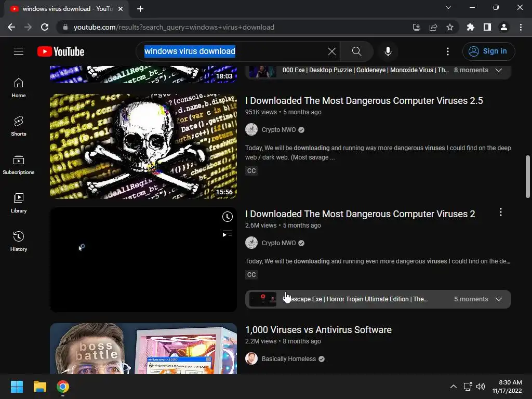The image size is (532, 399).
Task: Show hidden system tray icons
Action: (453, 387)
